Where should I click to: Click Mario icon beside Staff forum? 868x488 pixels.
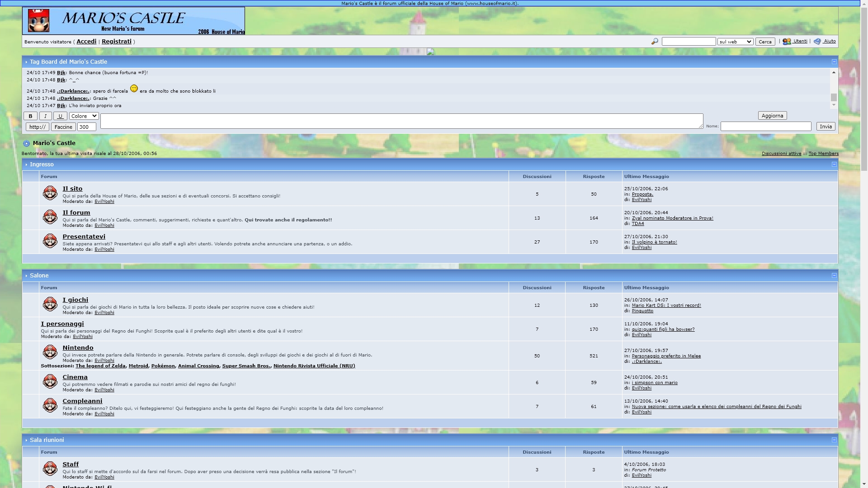tap(50, 469)
